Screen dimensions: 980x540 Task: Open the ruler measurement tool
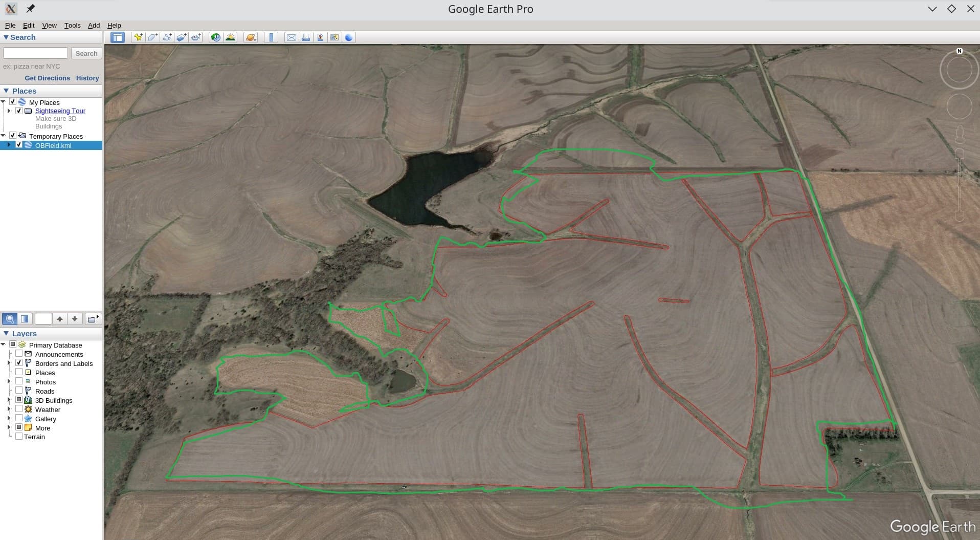pyautogui.click(x=271, y=37)
